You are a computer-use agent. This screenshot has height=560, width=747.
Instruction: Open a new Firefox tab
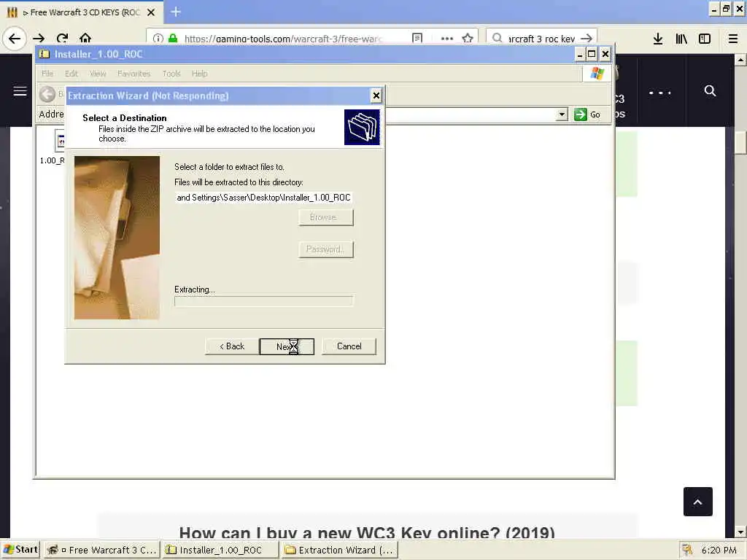(x=176, y=12)
